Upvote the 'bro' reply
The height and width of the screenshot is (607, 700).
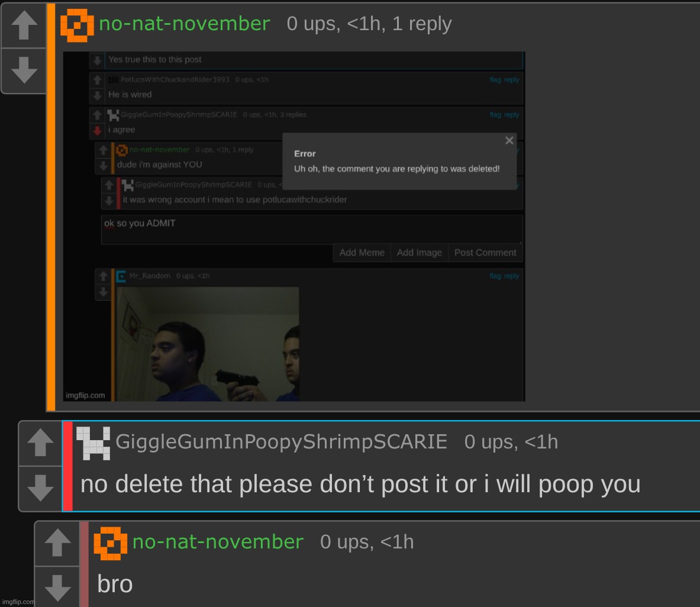(57, 543)
